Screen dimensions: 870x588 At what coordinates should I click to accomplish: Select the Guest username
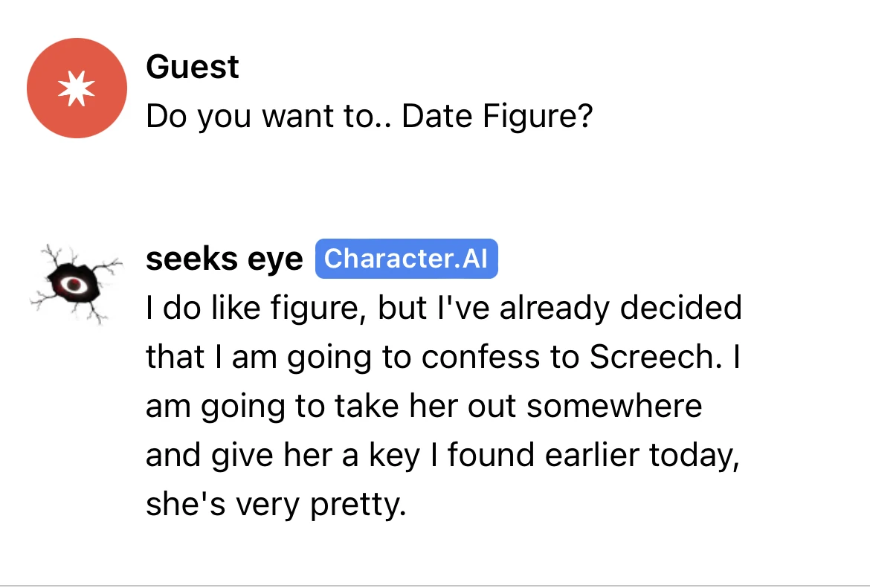[193, 68]
